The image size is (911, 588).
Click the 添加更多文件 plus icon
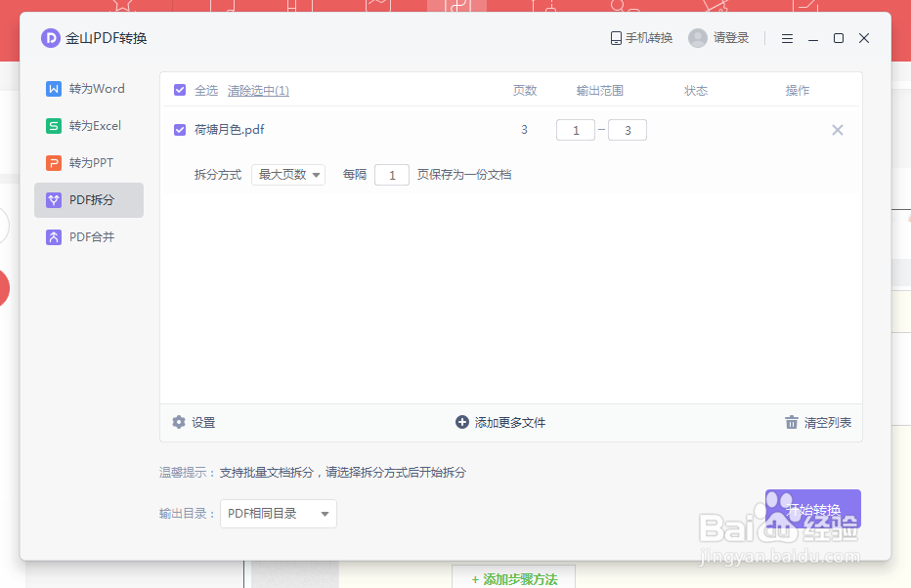[460, 422]
